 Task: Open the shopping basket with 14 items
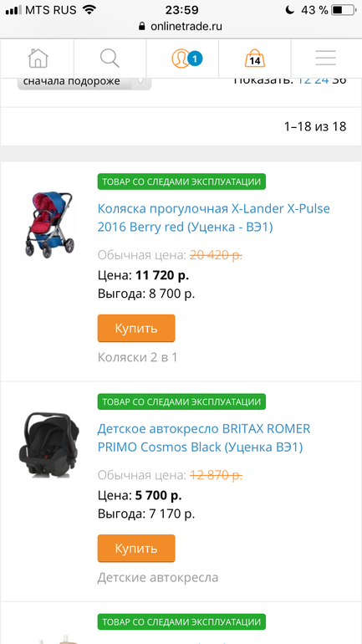(255, 59)
